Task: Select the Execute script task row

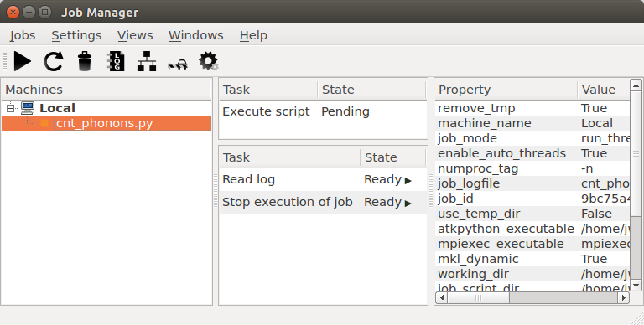Action: (323, 111)
